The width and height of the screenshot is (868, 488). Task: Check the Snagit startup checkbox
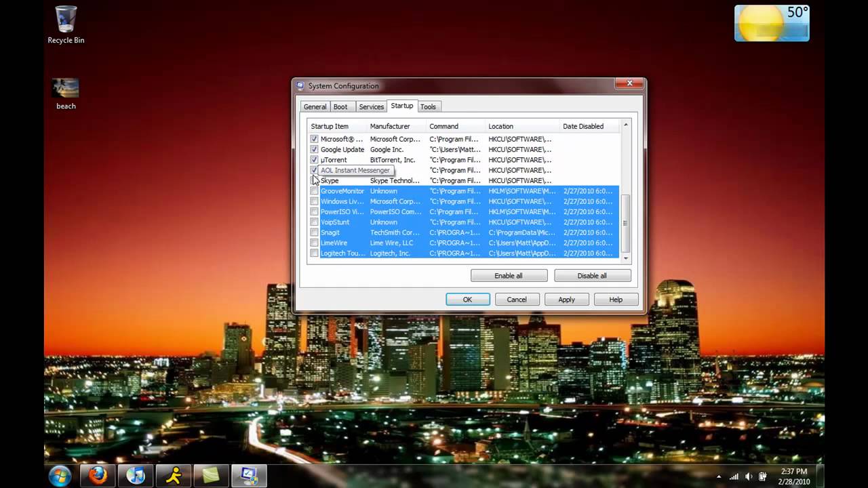click(314, 232)
